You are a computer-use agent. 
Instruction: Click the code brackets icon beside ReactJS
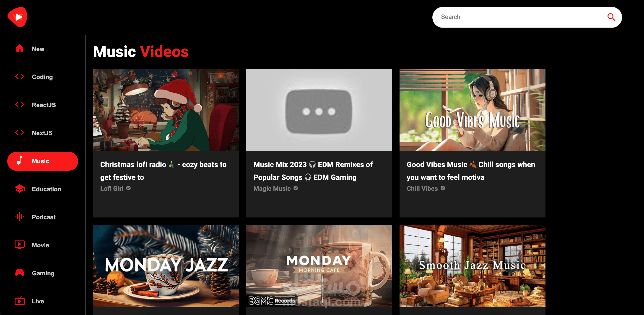pyautogui.click(x=20, y=104)
